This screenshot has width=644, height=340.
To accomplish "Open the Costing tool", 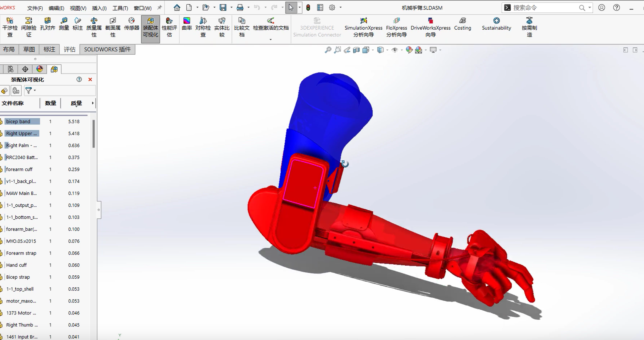I will click(462, 24).
